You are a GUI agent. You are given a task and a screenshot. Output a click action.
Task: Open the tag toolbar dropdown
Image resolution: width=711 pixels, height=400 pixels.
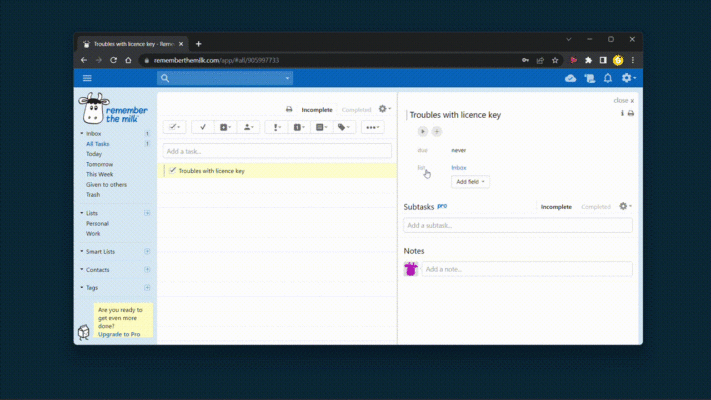click(344, 127)
